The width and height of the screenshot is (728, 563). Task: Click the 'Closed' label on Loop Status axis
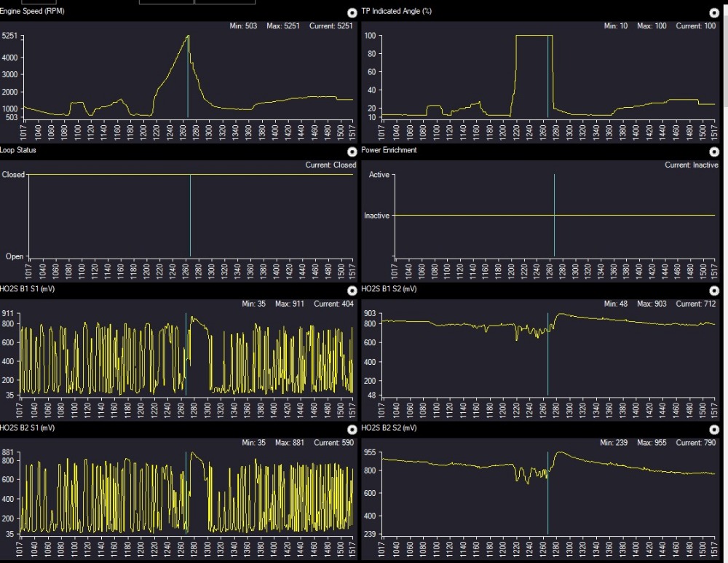point(13,175)
